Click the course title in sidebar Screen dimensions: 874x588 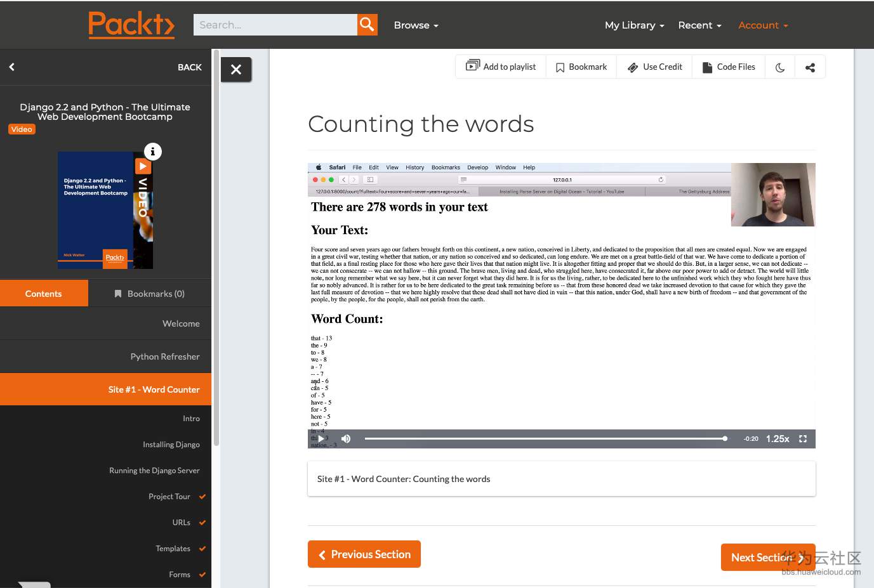tap(105, 112)
